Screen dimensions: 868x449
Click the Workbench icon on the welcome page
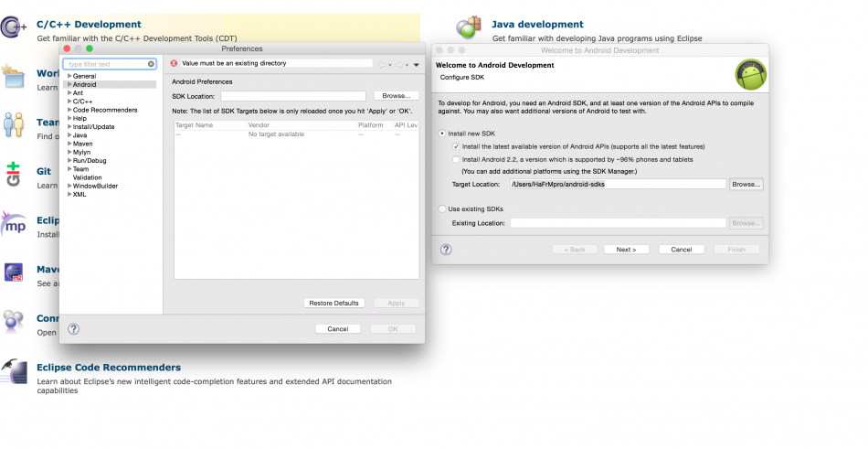[x=13, y=77]
